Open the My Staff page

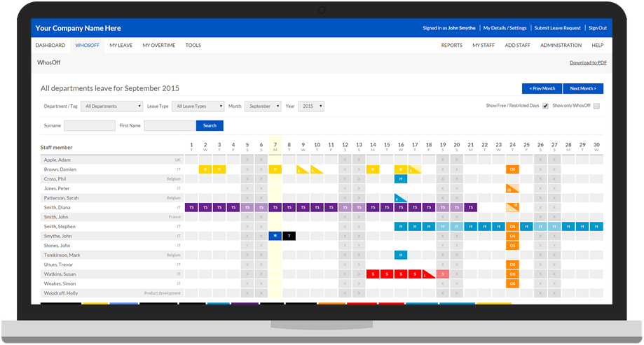[484, 45]
